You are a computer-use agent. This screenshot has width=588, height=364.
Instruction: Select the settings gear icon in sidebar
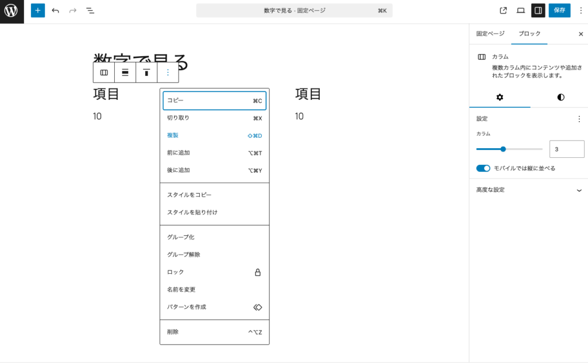pos(500,98)
